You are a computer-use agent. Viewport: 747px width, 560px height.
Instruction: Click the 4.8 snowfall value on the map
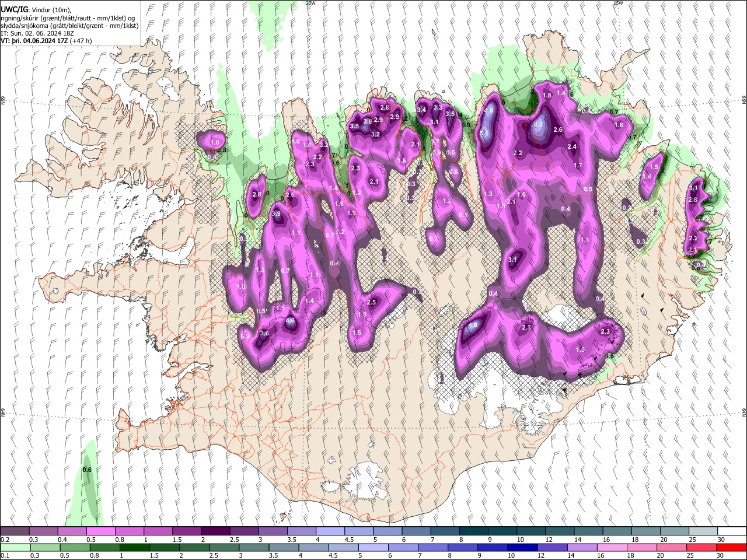[x=489, y=110]
